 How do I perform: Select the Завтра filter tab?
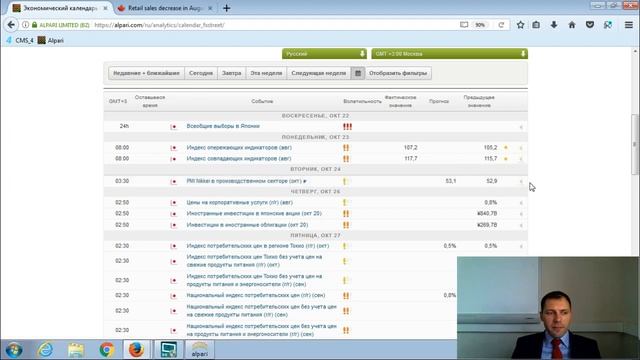coord(231,73)
